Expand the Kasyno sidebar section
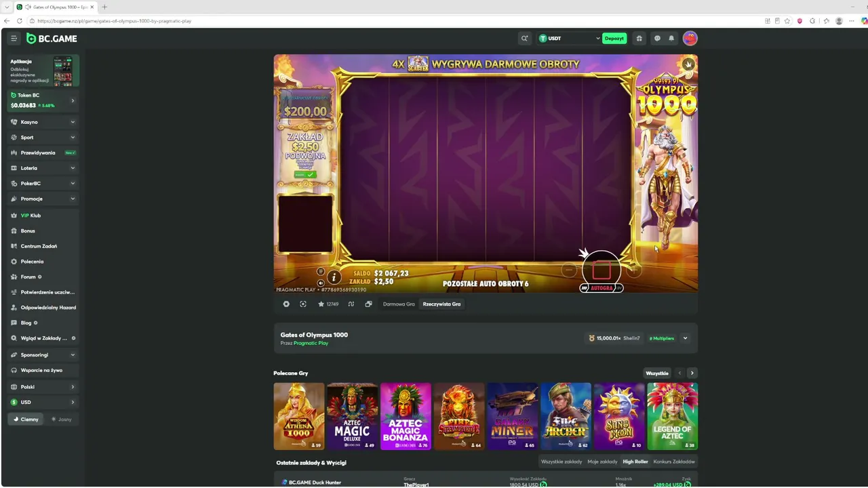Viewport: 868px width, 488px height. [x=43, y=122]
